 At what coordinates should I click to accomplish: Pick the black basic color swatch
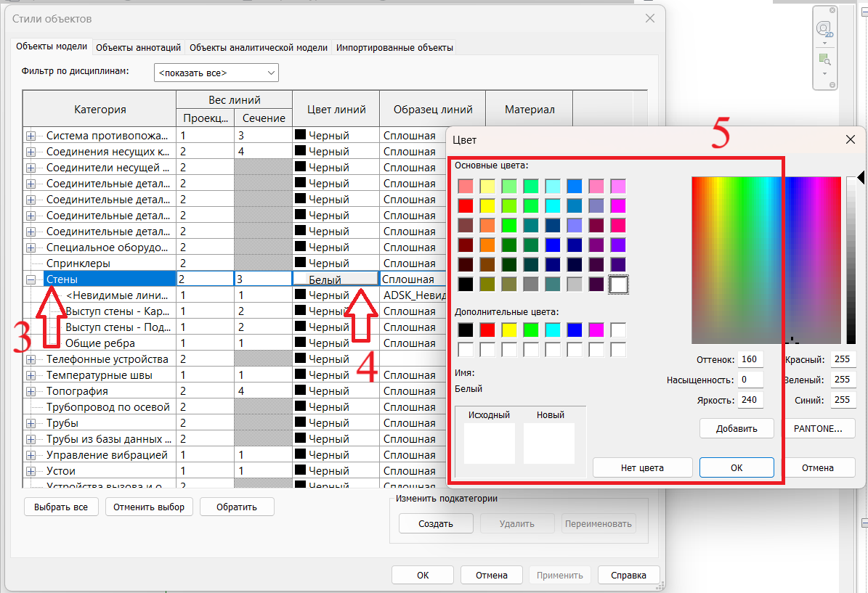(x=466, y=285)
